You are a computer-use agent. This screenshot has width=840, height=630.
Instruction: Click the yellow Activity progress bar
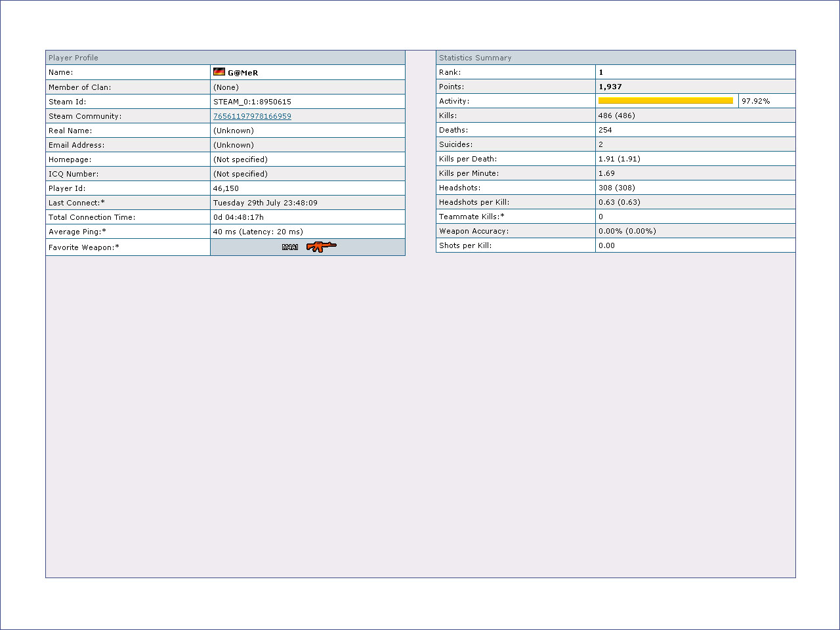pos(665,101)
